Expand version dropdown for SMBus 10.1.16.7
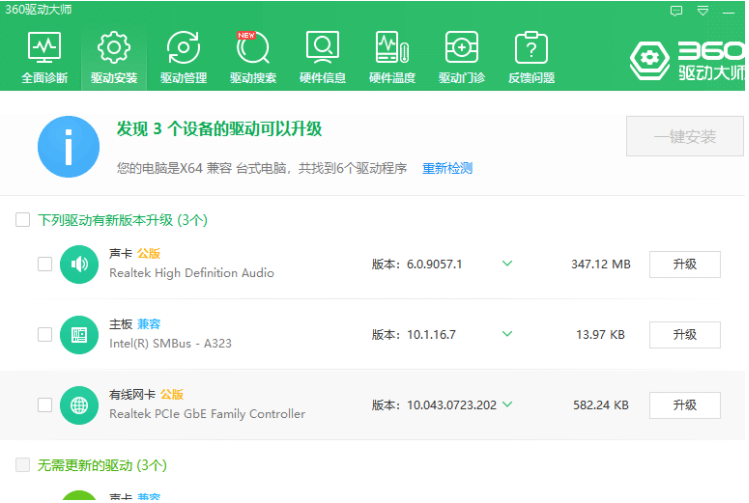749x503 pixels. [507, 334]
